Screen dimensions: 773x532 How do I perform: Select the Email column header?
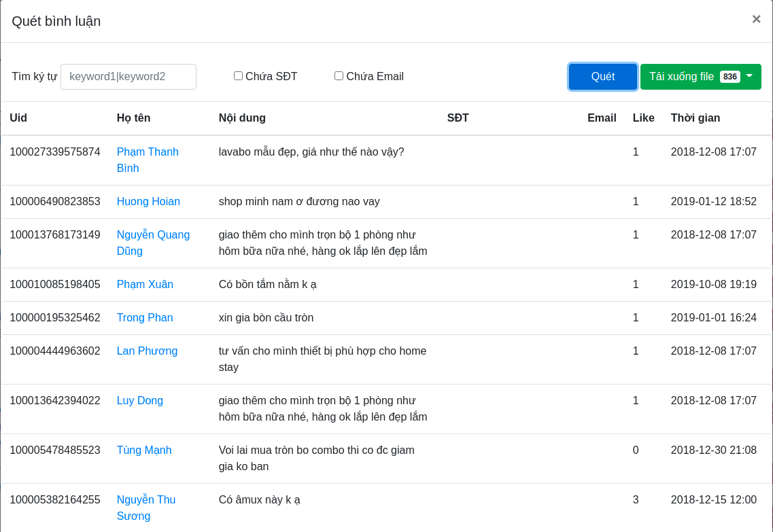point(602,118)
